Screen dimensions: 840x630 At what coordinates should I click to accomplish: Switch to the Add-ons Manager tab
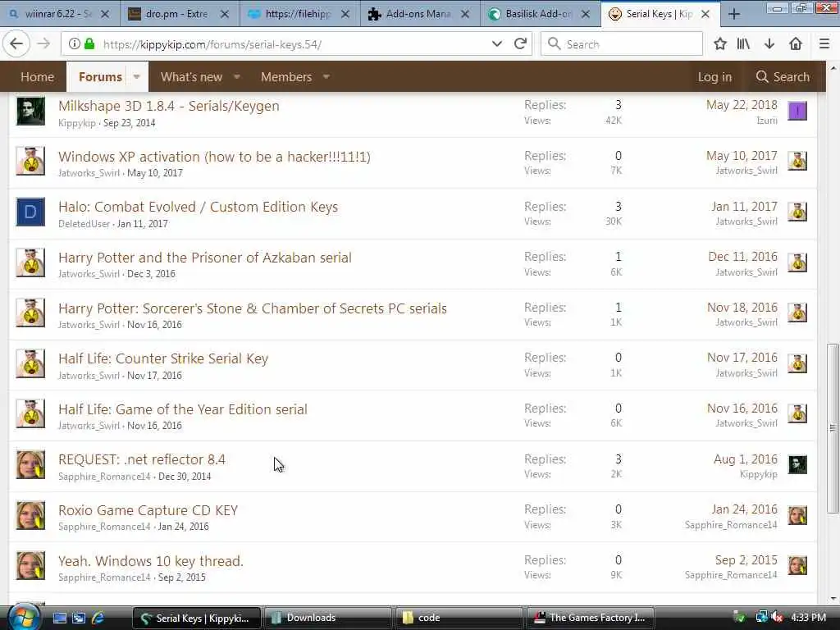pyautogui.click(x=419, y=14)
